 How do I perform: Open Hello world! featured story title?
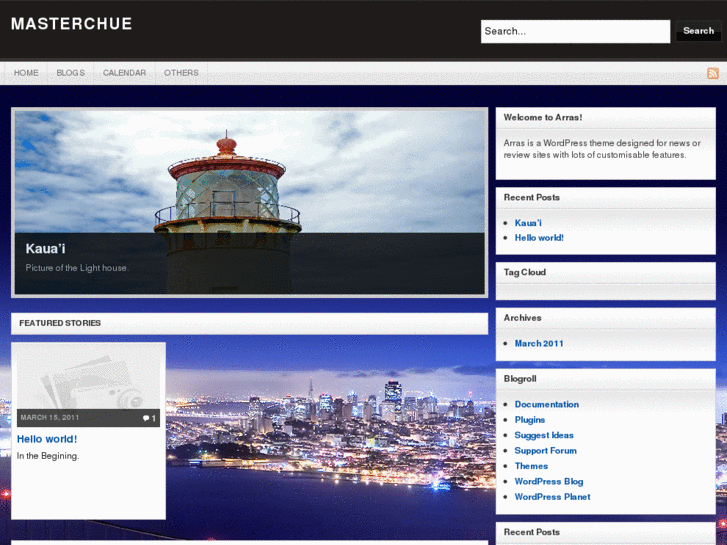click(x=47, y=439)
